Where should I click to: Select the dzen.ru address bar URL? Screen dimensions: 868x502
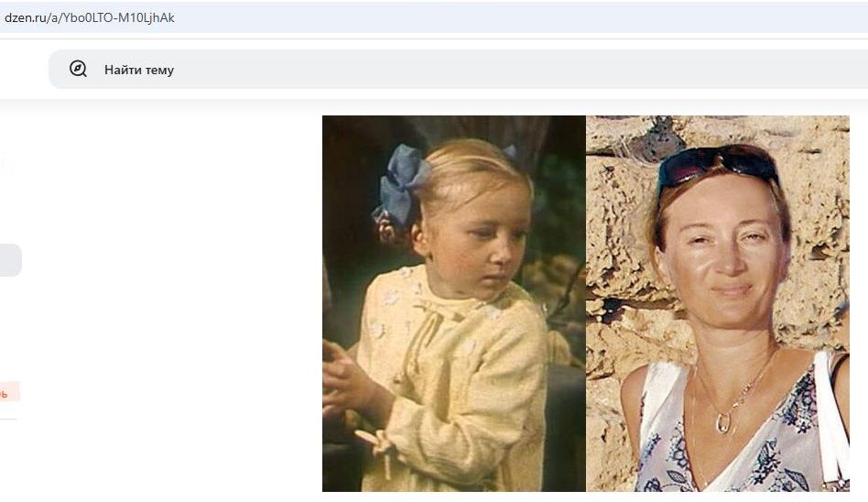[89, 17]
